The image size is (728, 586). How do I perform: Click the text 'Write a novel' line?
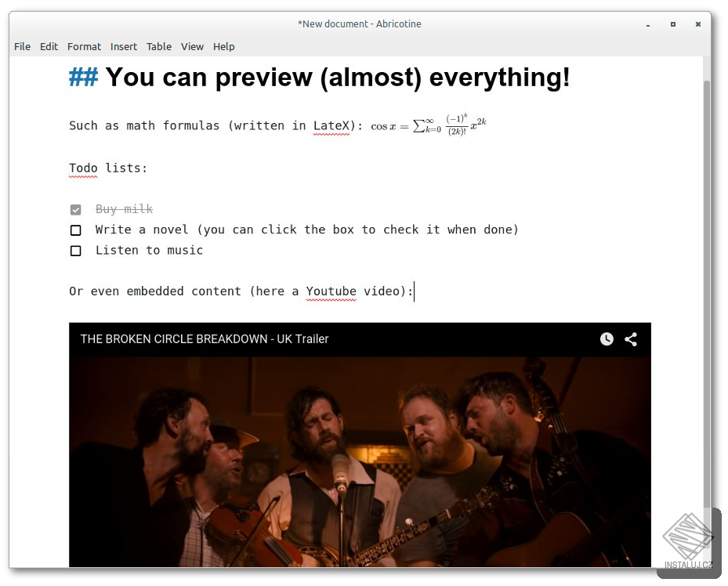306,230
